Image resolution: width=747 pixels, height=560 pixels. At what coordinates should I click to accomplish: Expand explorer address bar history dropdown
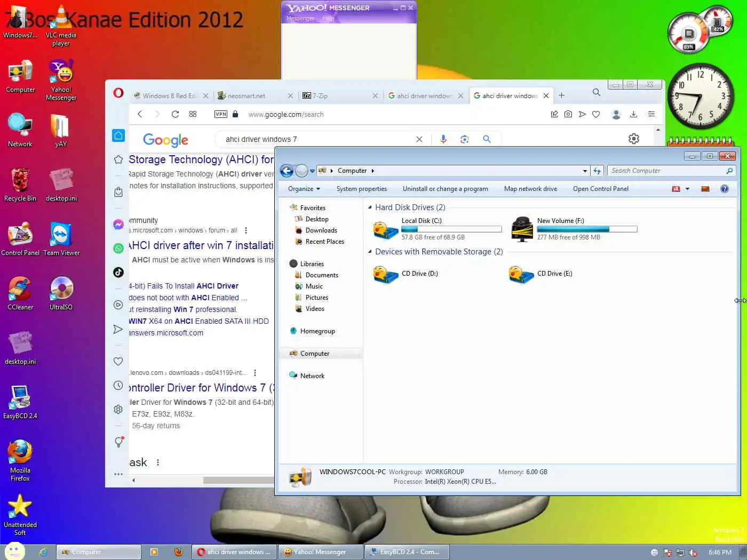coord(585,171)
